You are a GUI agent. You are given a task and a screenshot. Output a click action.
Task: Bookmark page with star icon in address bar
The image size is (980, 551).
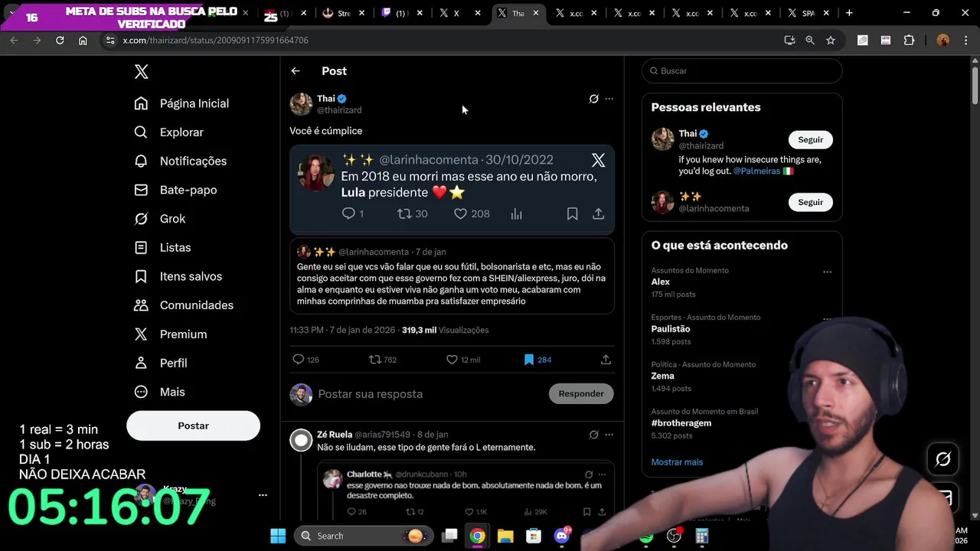pos(831,40)
